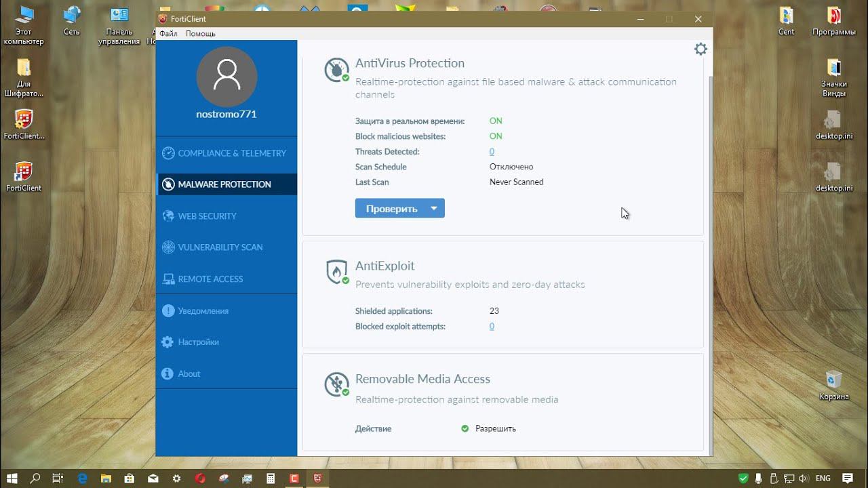Open the Calculator from the taskbar

point(271,478)
